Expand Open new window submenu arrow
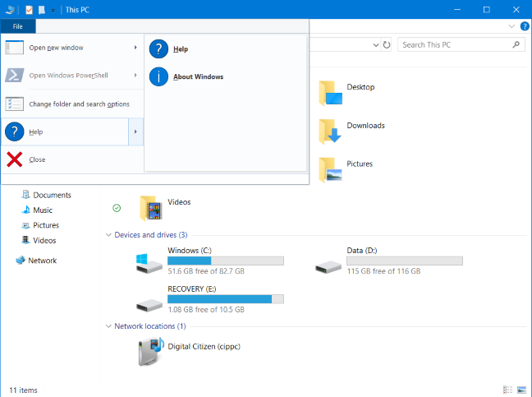The height and width of the screenshot is (397, 532). (135, 48)
